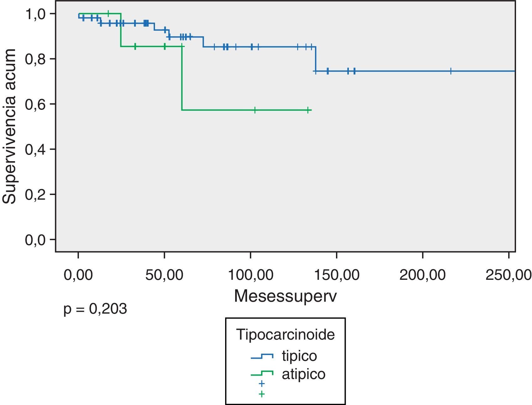This screenshot has height=405, width=532.
Task: Click the "tipico" legend label
Action: [x=299, y=356]
